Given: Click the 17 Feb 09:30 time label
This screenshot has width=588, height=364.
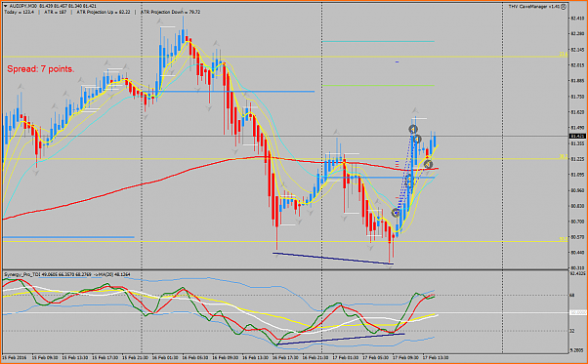Looking at the screenshot, I should click(x=405, y=357).
